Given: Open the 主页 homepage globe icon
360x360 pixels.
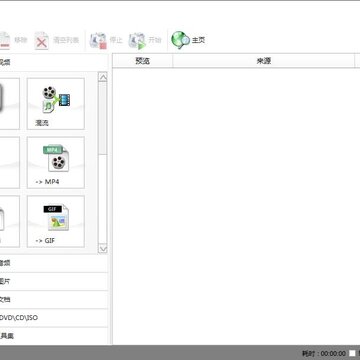Looking at the screenshot, I should click(x=180, y=40).
